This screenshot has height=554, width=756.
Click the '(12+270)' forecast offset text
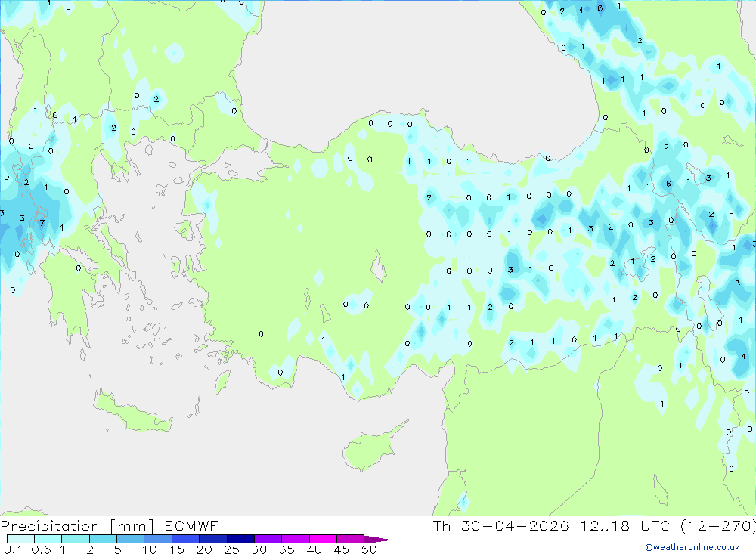pos(718,526)
